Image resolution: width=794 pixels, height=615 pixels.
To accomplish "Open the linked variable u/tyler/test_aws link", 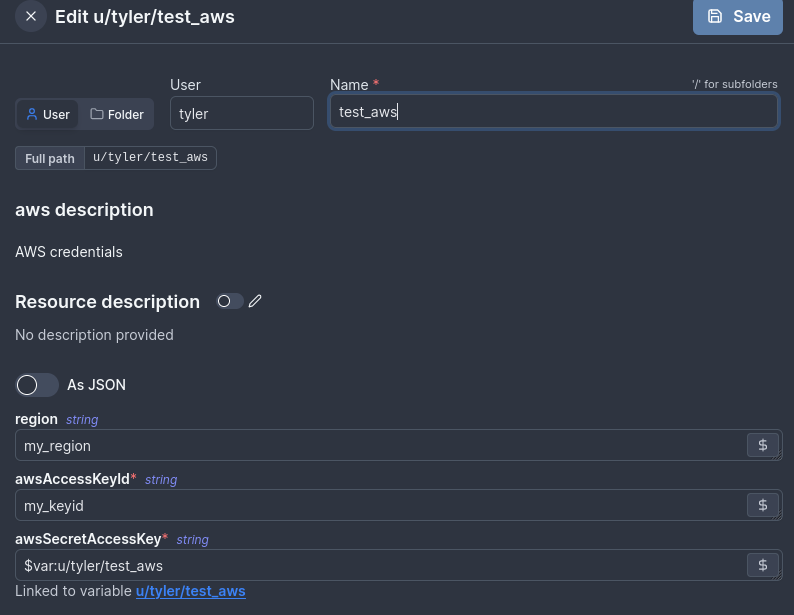I will (x=190, y=591).
